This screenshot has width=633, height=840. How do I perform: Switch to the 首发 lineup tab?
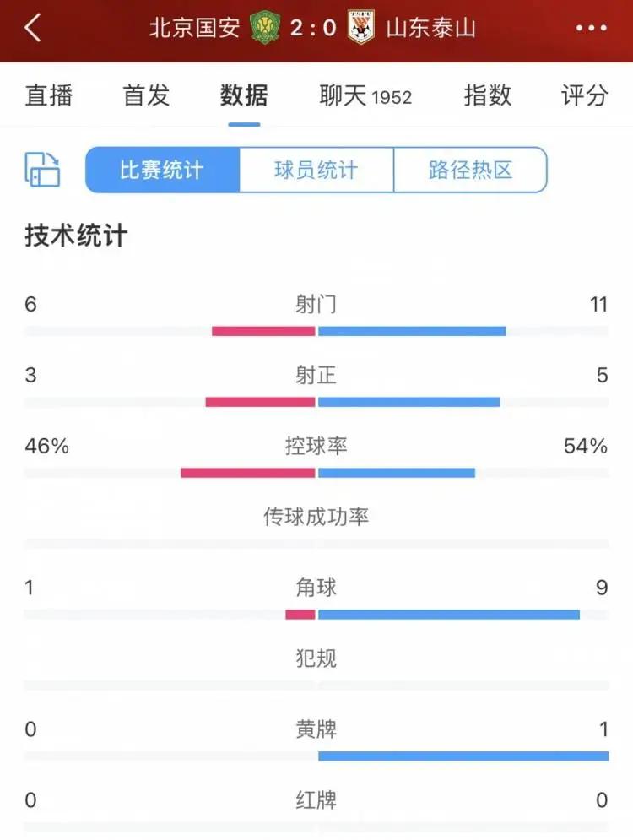coord(146,95)
